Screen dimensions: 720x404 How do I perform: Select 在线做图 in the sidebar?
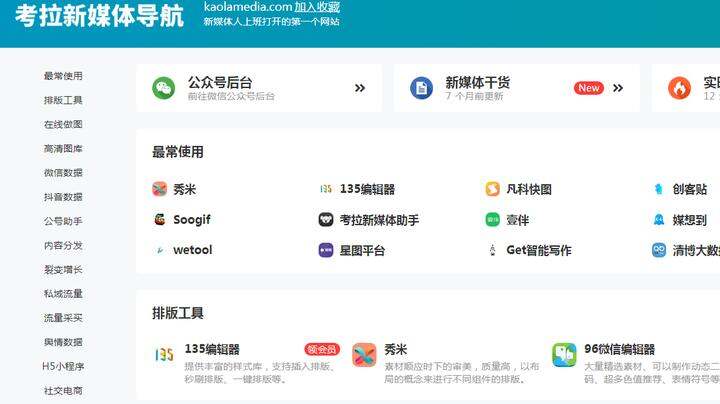pyautogui.click(x=63, y=124)
